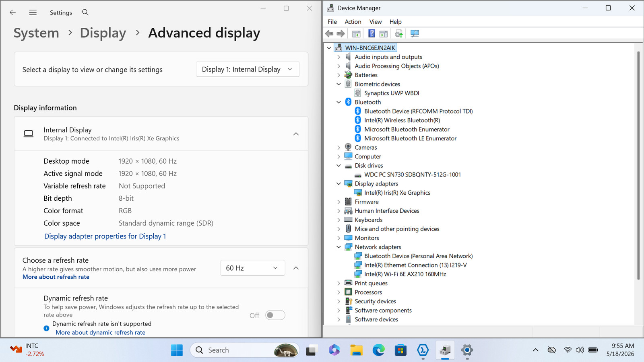Click the Bluetooth category icon in device tree
644x362 pixels.
[348, 102]
